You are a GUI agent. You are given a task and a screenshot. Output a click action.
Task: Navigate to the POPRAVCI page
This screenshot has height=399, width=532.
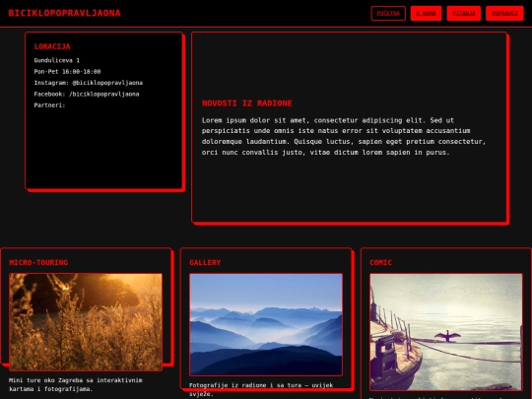(x=504, y=13)
